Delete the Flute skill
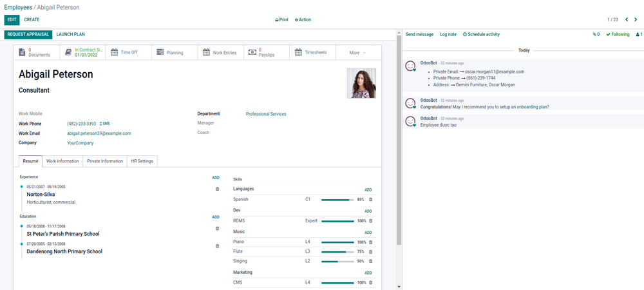This screenshot has width=644, height=290. 370,252
